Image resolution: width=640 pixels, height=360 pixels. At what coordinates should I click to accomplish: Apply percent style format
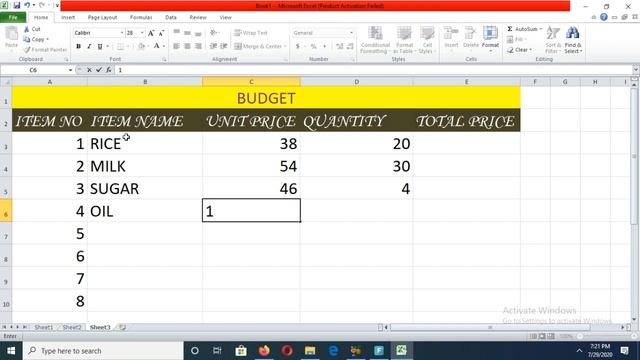pyautogui.click(x=313, y=47)
